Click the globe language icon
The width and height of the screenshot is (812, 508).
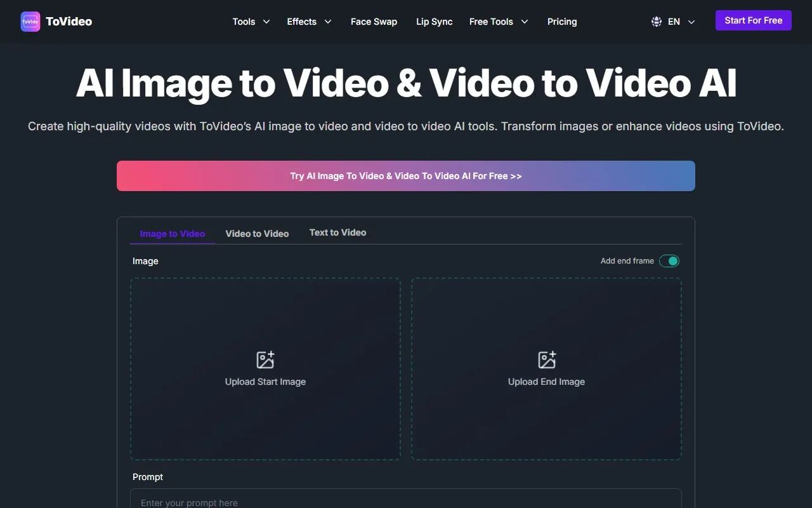click(x=656, y=21)
